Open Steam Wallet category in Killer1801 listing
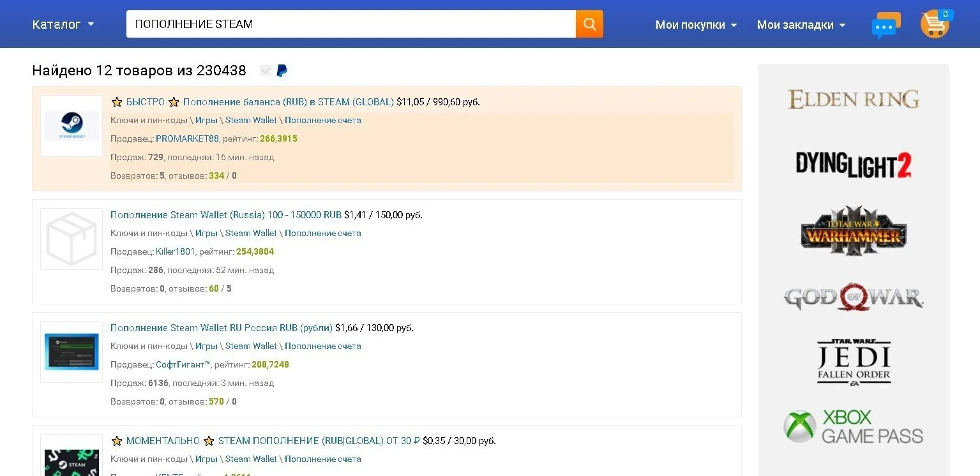Screen dimensions: 980x476 251,233
